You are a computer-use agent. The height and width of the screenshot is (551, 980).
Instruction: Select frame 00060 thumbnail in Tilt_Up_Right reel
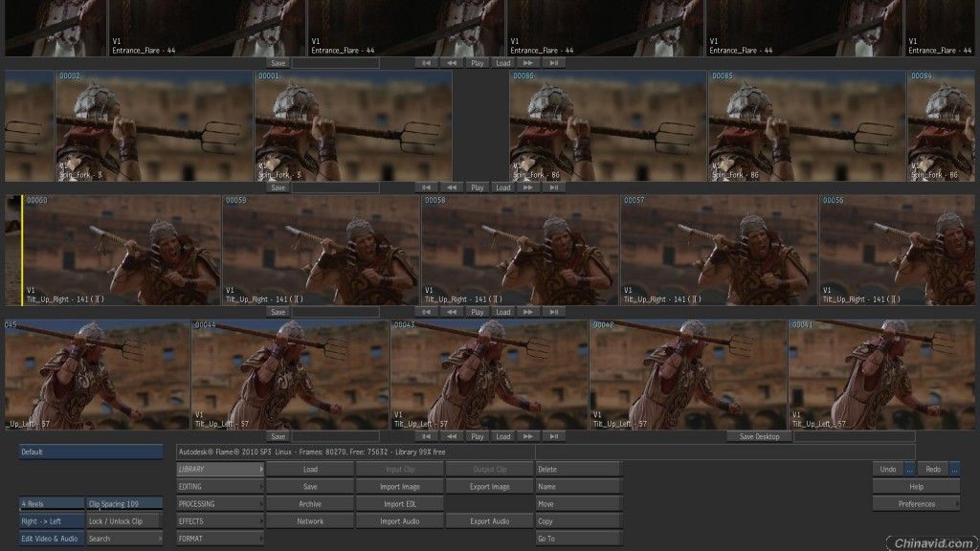pos(122,250)
